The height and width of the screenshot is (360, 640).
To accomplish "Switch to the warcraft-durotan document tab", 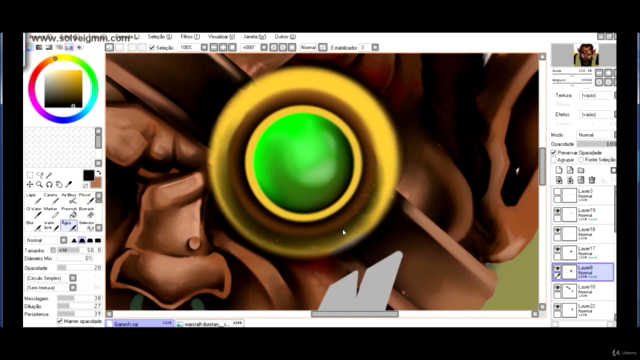I will (x=209, y=324).
